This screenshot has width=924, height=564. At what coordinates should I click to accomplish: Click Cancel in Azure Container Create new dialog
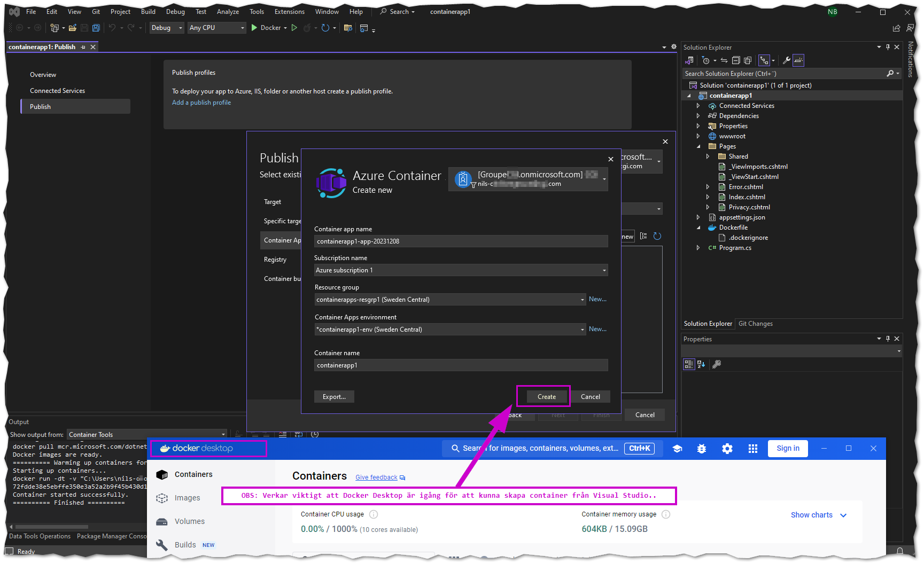[591, 397]
